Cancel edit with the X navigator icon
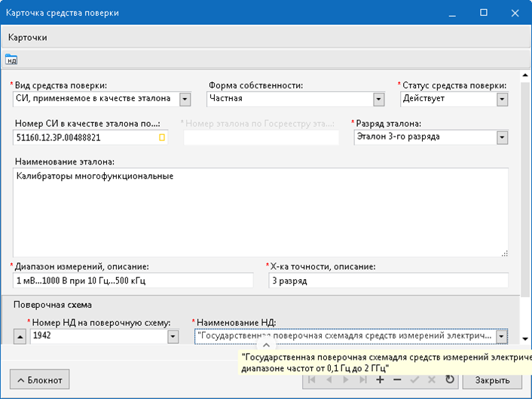This screenshot has height=399, width=532. pos(432,379)
